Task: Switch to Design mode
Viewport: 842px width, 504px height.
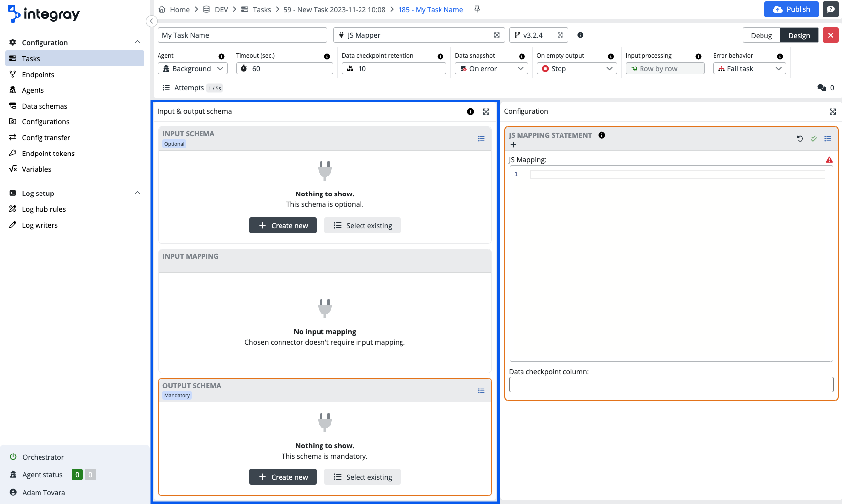Action: click(x=799, y=36)
